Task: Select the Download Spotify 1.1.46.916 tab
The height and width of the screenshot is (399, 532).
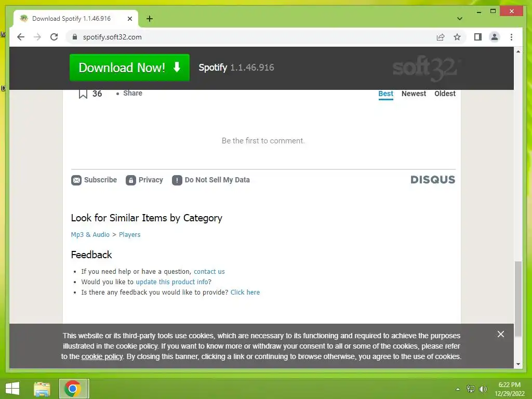Action: [x=76, y=19]
